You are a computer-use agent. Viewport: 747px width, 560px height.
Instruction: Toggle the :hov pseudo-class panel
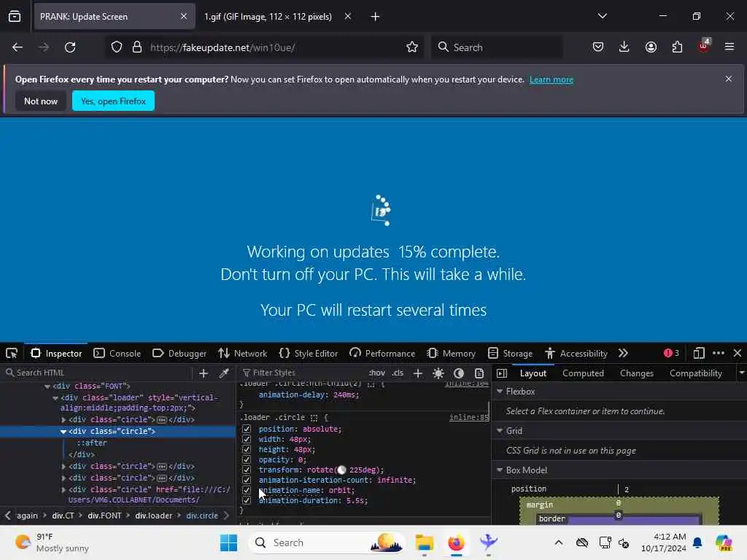377,373
